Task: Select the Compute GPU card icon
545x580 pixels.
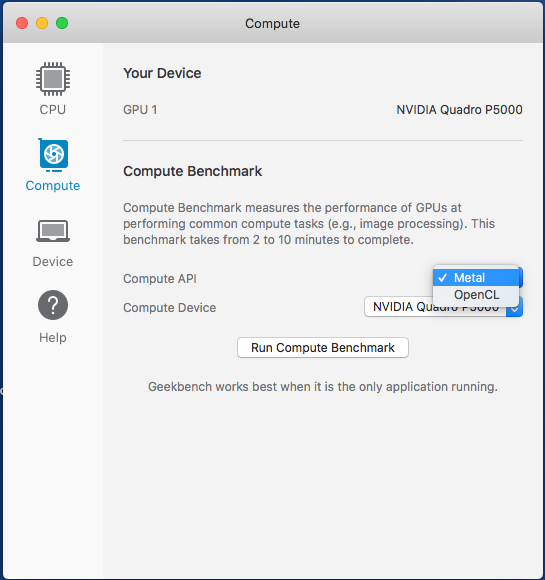Action: (53, 155)
